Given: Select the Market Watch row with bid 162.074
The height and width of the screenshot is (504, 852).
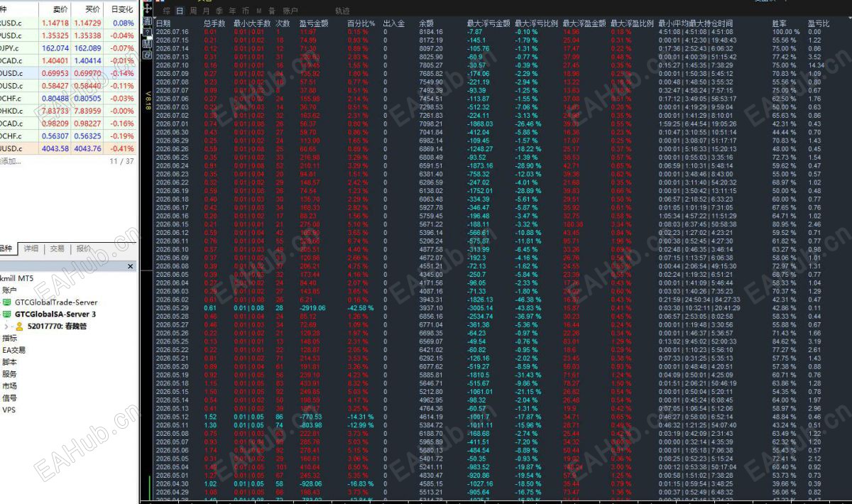Looking at the screenshot, I should tap(68, 48).
